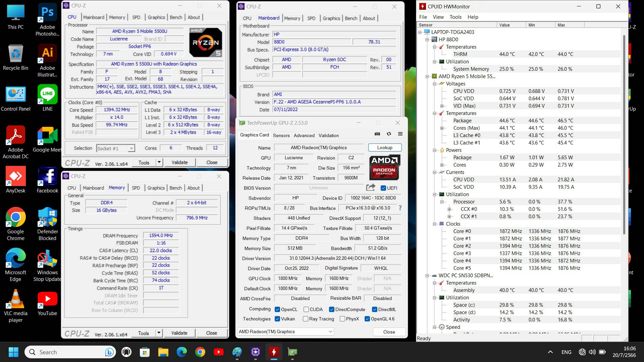The width and height of the screenshot is (644, 362).
Task: Collapse the HP 88D0 node in HWMonitor
Action: point(427,40)
